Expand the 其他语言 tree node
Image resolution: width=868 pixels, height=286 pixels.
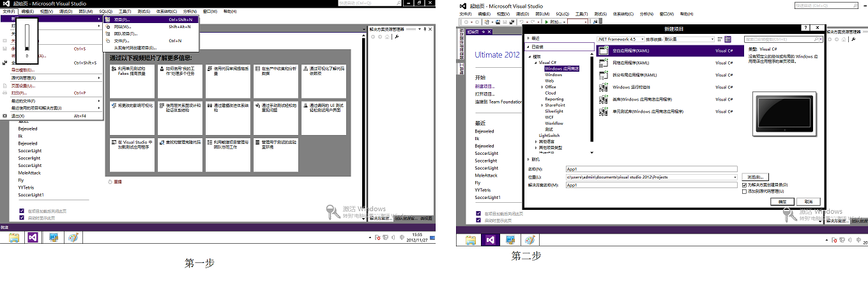point(535,141)
